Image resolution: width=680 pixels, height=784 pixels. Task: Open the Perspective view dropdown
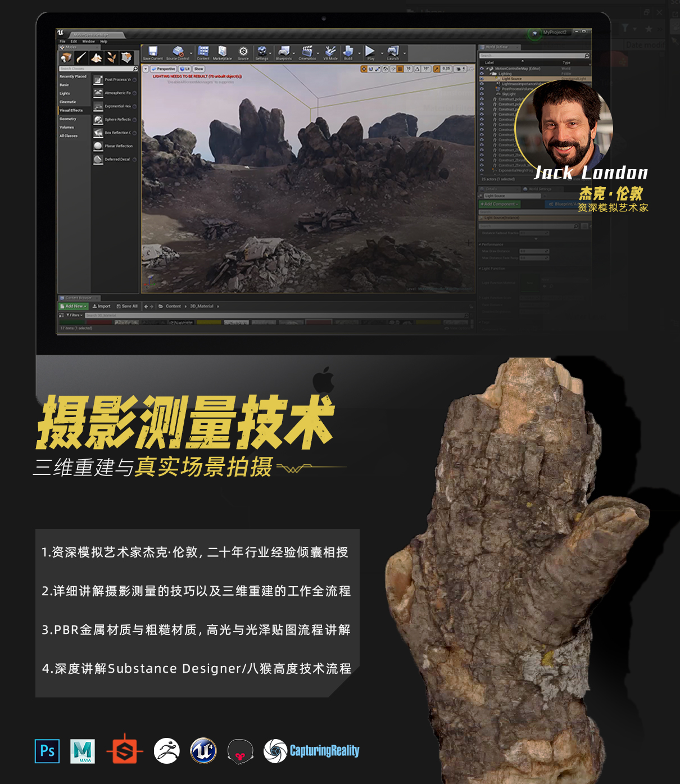coord(164,69)
